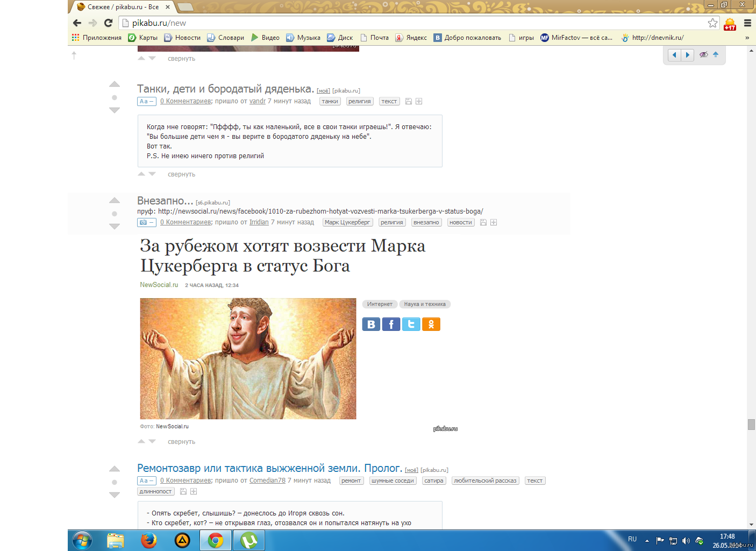This screenshot has width=756, height=551.
Task: Jump to page top with the left-margin arrow
Action: click(x=74, y=55)
